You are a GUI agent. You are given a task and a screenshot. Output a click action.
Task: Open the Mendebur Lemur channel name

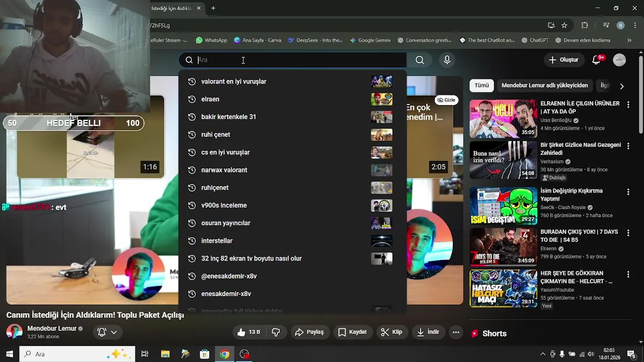click(52, 328)
